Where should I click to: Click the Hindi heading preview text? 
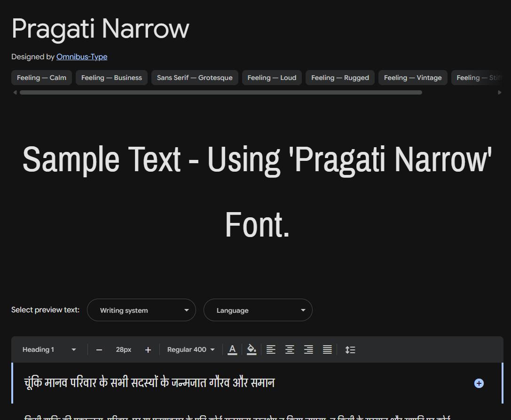click(149, 382)
